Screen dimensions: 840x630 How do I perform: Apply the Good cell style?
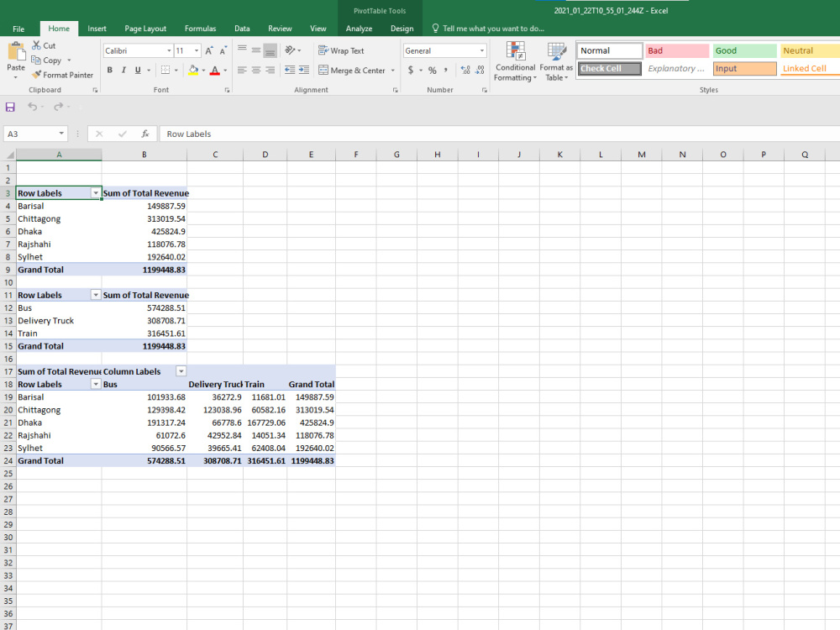coord(745,51)
